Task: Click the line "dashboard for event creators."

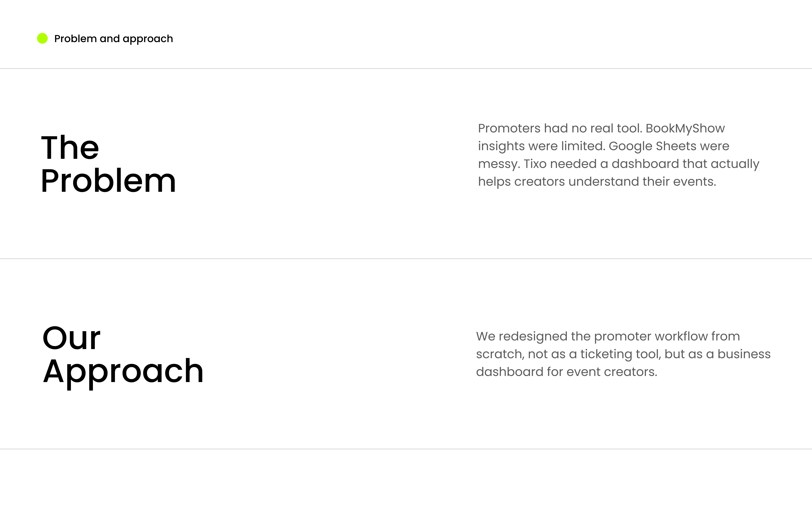Action: pos(566,372)
